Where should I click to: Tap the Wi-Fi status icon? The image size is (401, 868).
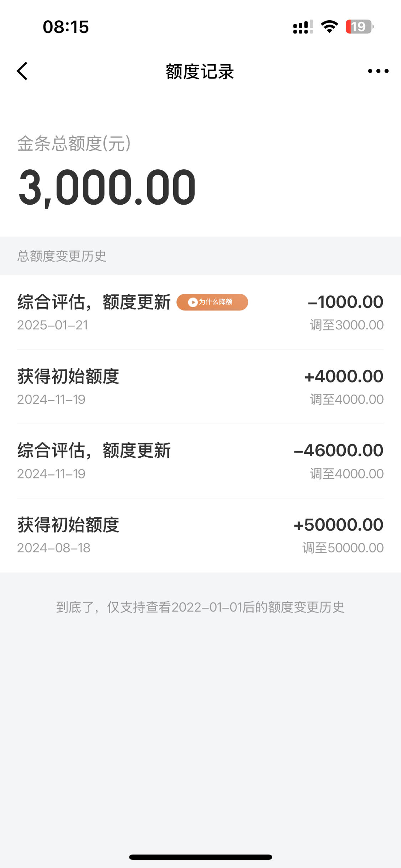tap(329, 27)
